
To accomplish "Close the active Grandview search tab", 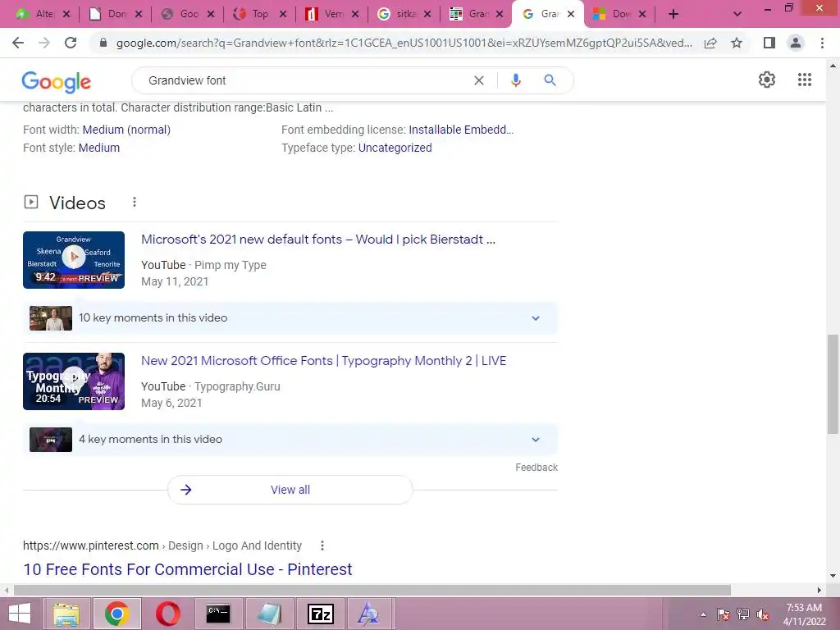I will [x=571, y=15].
